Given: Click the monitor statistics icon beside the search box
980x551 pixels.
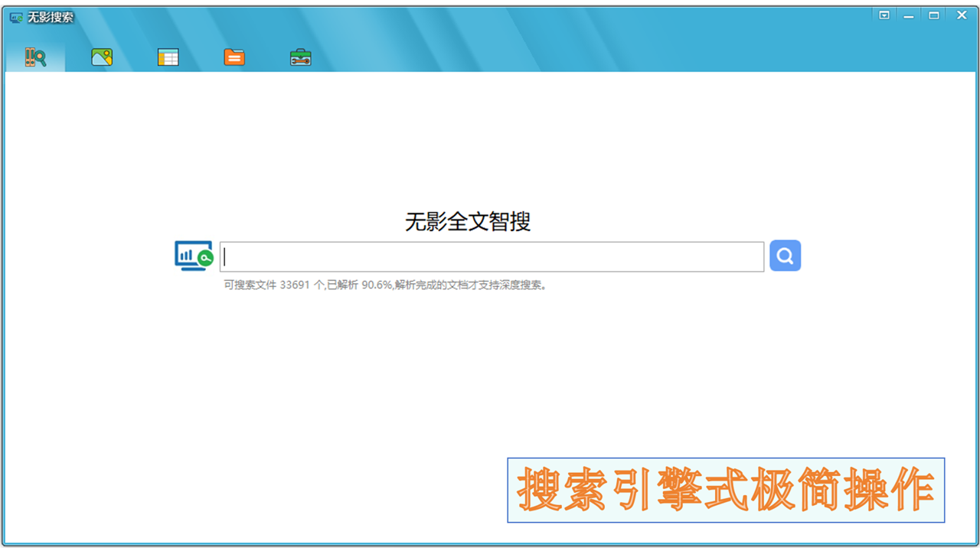Looking at the screenshot, I should [x=193, y=256].
